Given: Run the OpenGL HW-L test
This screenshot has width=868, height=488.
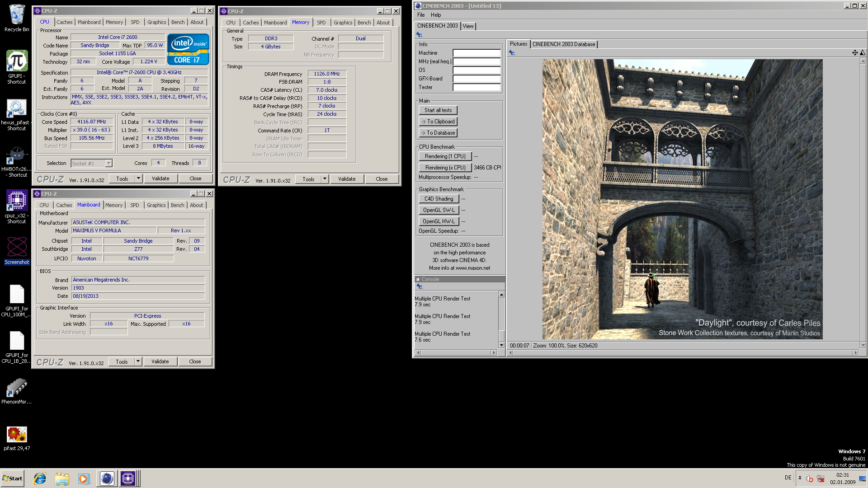Looking at the screenshot, I should pos(439,221).
